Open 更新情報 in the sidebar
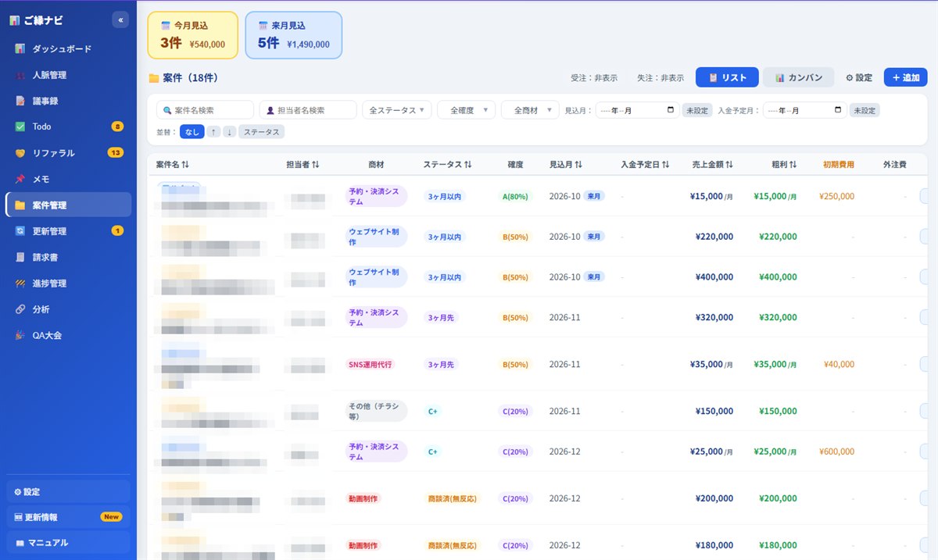Screen dimensions: 938x560 [x=68, y=517]
